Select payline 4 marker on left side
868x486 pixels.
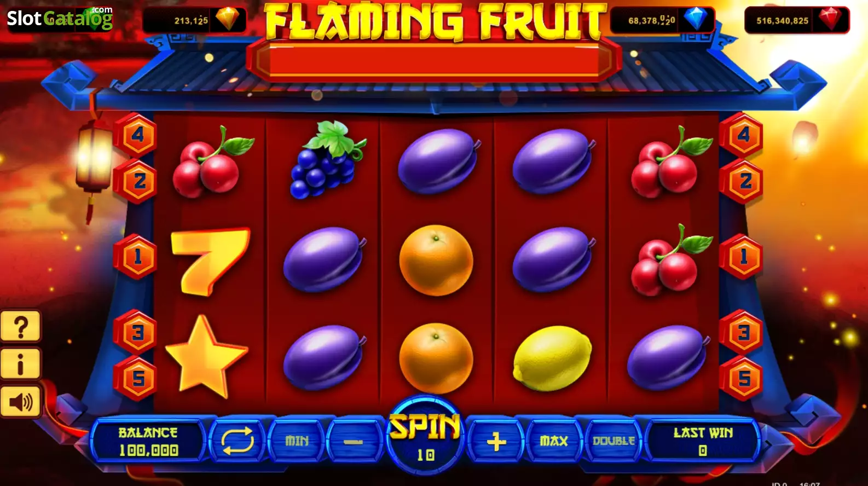click(x=137, y=135)
